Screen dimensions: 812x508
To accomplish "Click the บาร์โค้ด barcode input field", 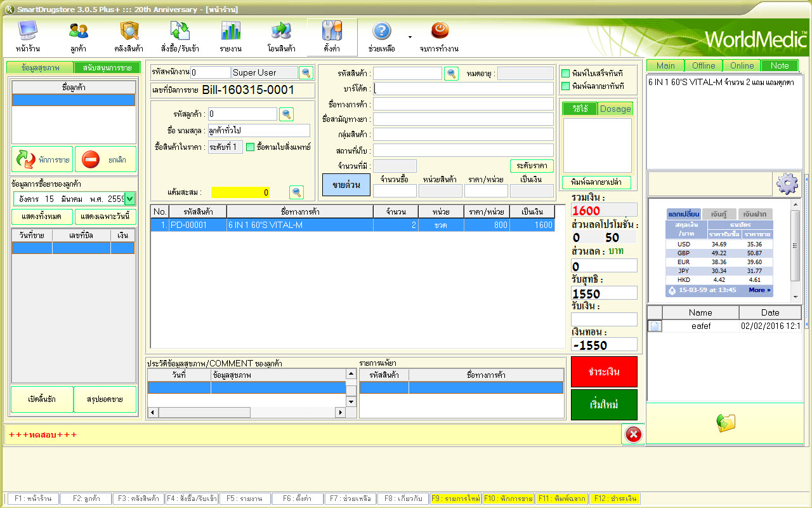I will 463,89.
